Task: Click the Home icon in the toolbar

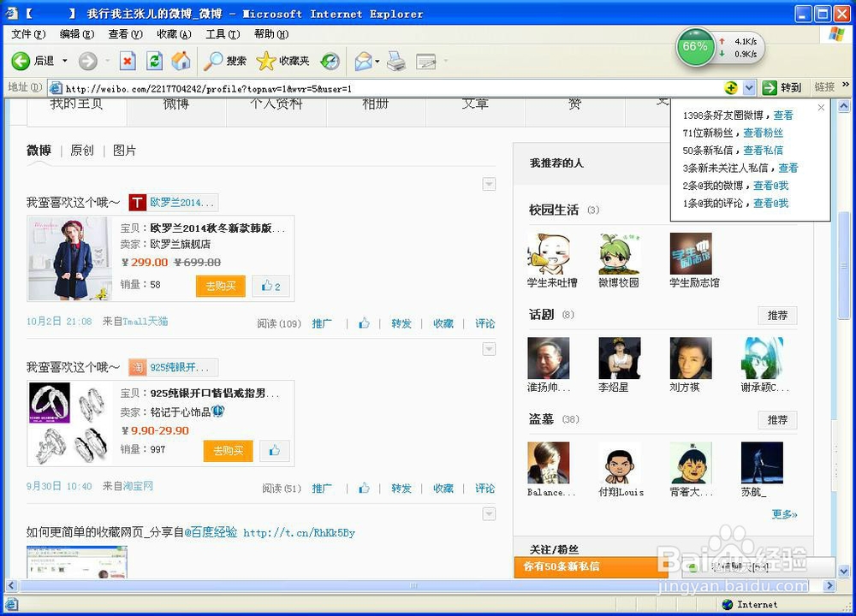Action: coord(181,61)
